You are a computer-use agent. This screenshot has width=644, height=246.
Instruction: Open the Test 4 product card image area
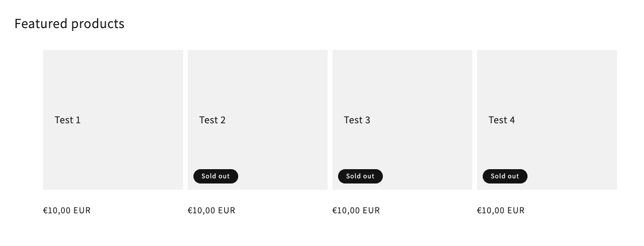(547, 80)
